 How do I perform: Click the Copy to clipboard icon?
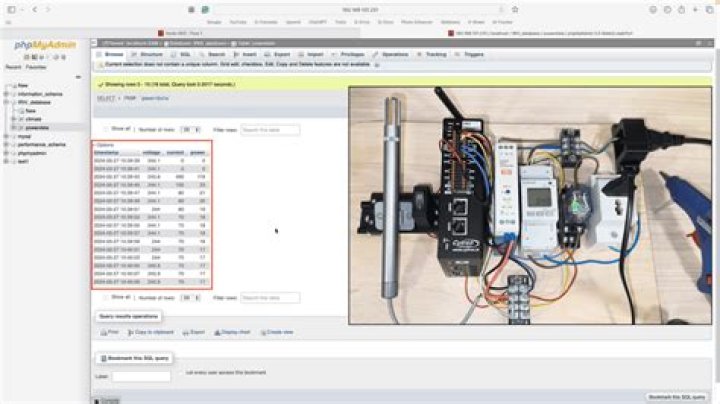131,332
